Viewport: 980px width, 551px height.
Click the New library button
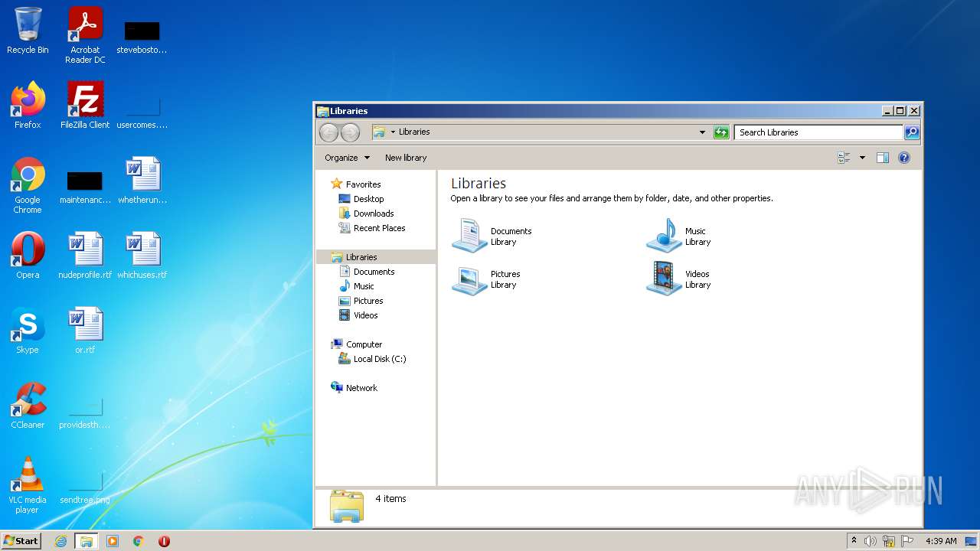tap(406, 158)
